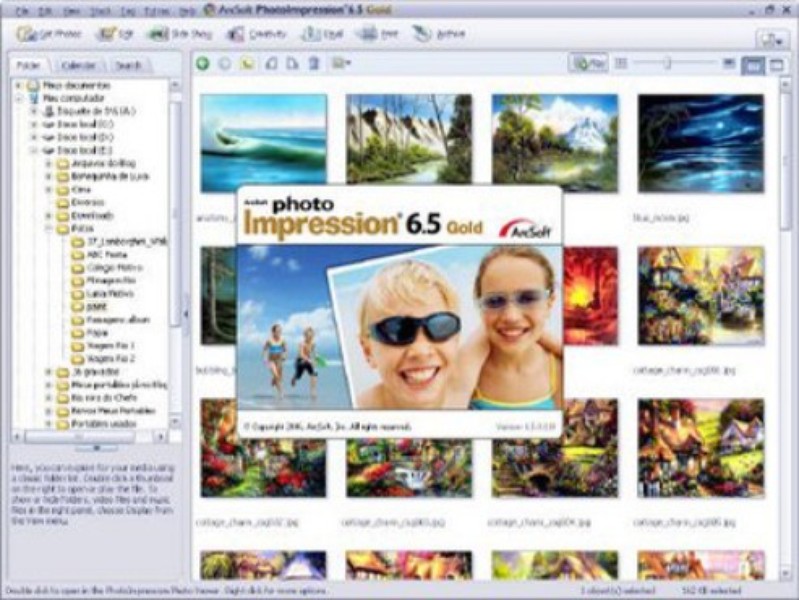The width and height of the screenshot is (799, 600).
Task: Collapse the Disco local (E:) node
Action: coord(34,151)
